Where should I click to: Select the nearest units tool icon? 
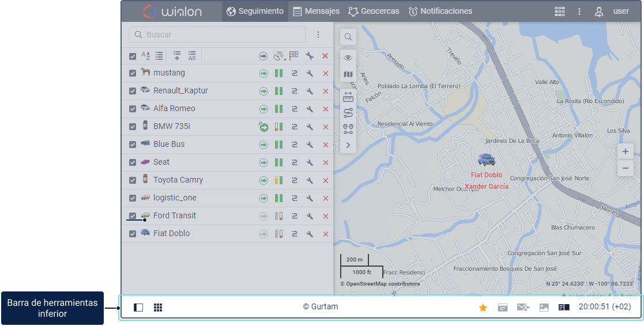tap(348, 129)
